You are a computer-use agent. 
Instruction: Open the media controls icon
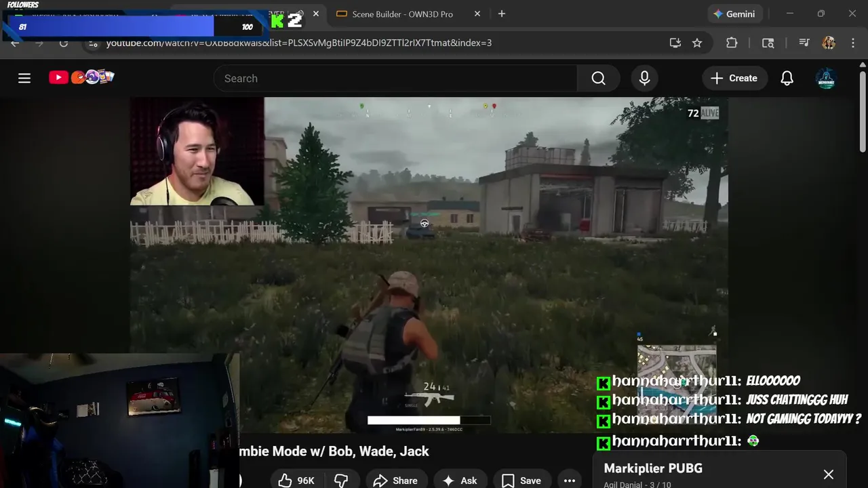pyautogui.click(x=804, y=43)
